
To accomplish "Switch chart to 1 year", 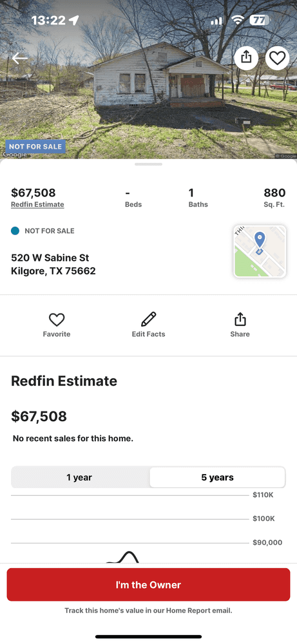I will pyautogui.click(x=80, y=477).
